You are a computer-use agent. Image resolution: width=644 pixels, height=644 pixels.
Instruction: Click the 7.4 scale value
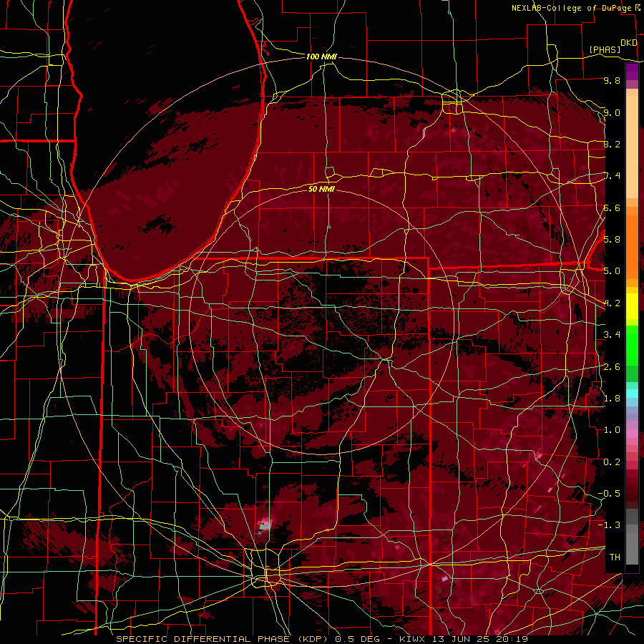click(612, 176)
